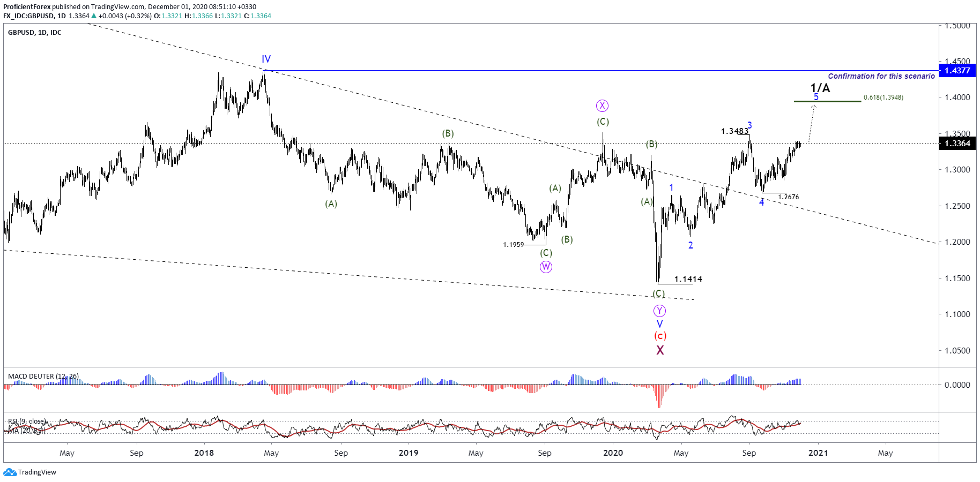The width and height of the screenshot is (980, 482).
Task: Click the 1.1959 price annotation
Action: 514,245
